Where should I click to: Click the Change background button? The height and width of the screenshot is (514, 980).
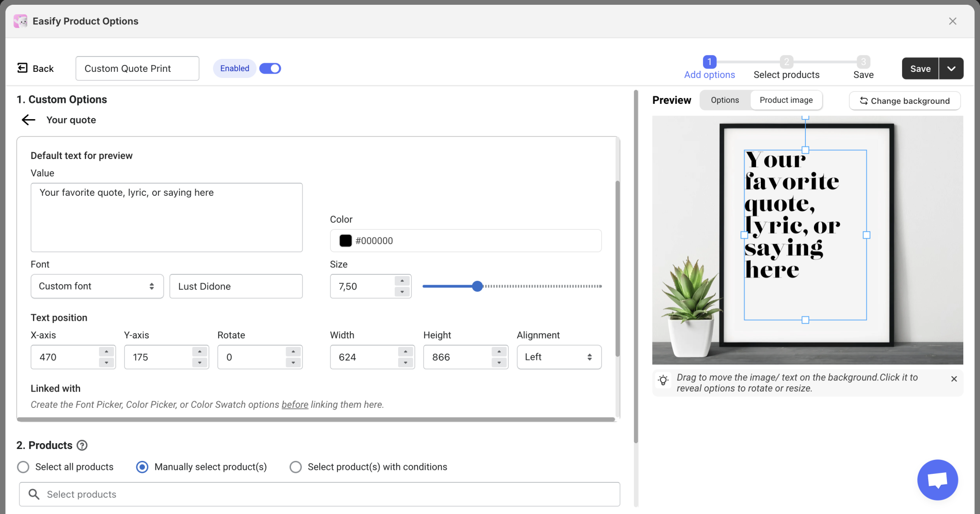904,101
